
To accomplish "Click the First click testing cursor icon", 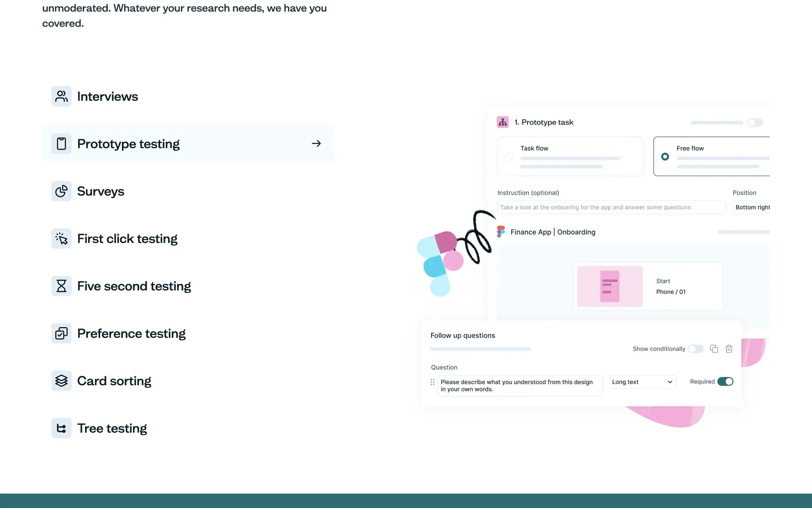I will [61, 239].
